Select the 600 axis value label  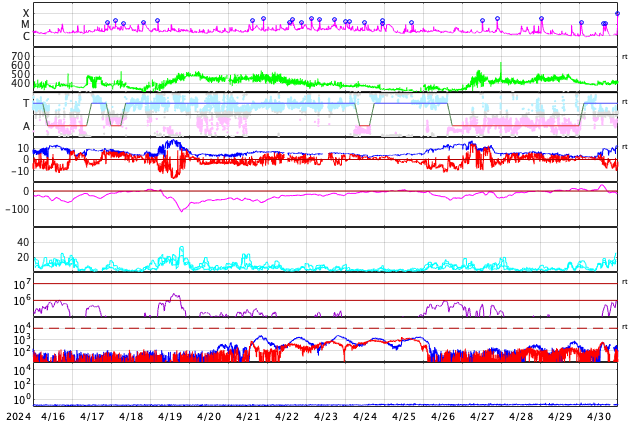pos(21,65)
